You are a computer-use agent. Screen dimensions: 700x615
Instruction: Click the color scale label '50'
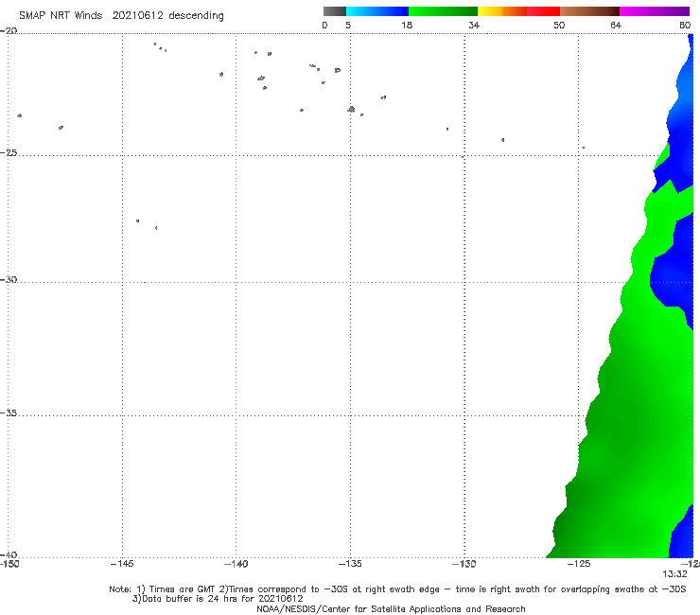(559, 25)
